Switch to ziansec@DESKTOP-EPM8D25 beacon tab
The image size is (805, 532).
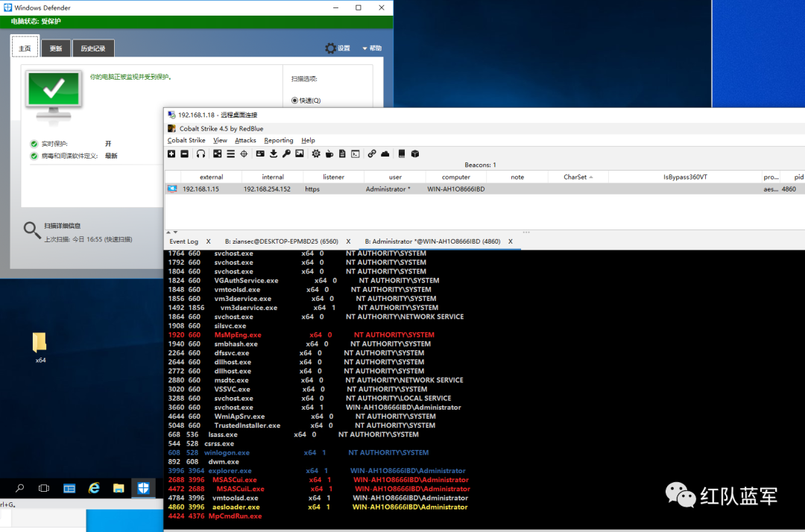[281, 241]
